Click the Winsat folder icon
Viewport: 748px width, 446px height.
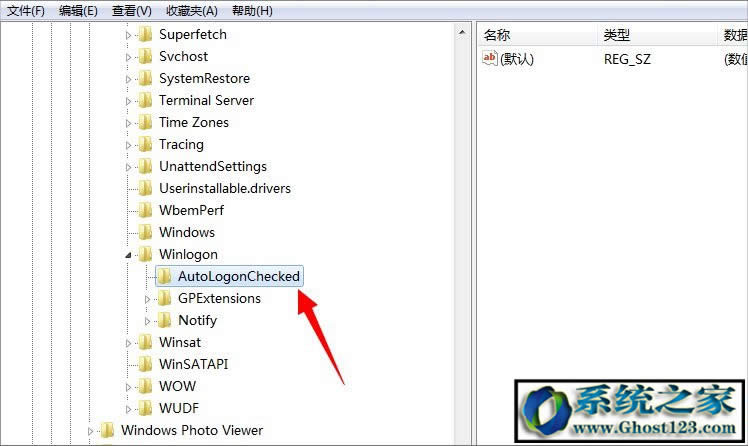tap(145, 342)
